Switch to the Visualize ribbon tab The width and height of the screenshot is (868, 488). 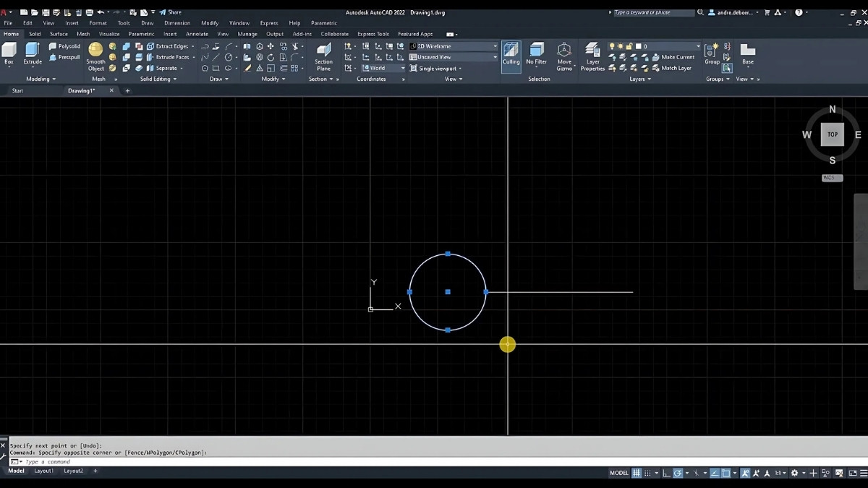tap(109, 34)
